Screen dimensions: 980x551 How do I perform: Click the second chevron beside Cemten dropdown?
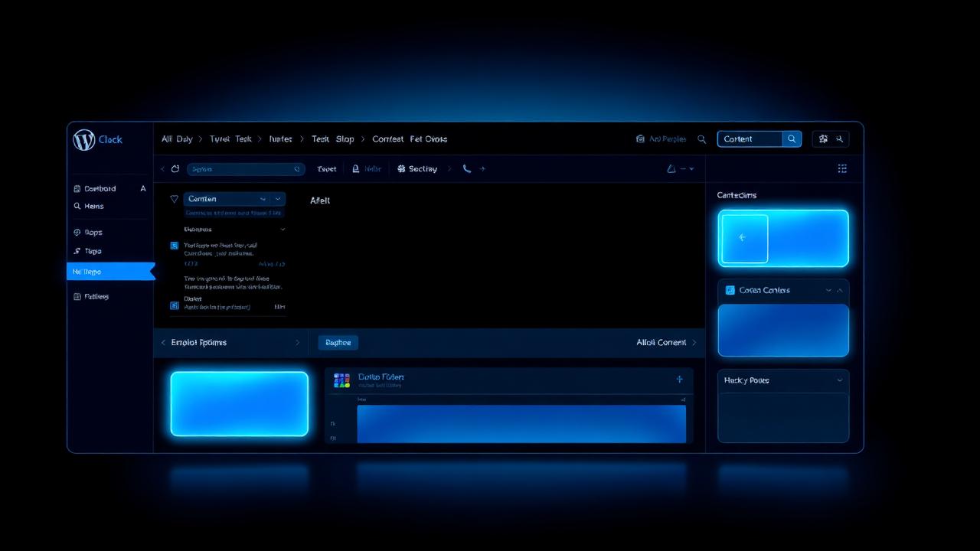coord(279,199)
